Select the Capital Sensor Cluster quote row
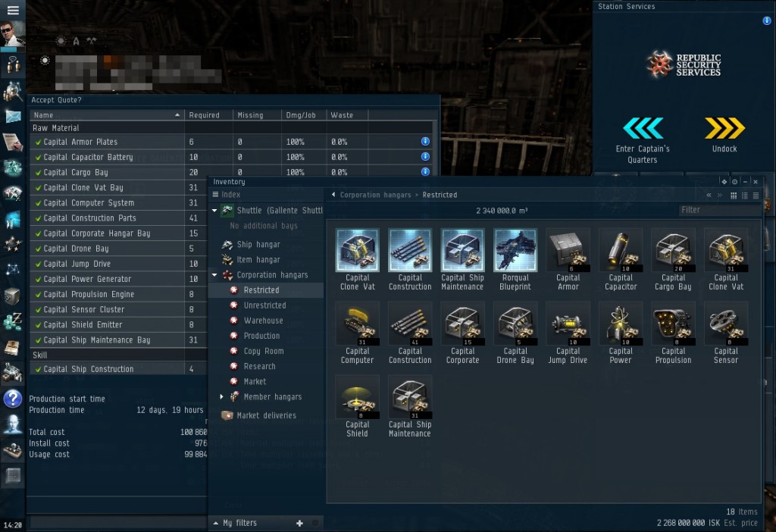 click(119, 309)
